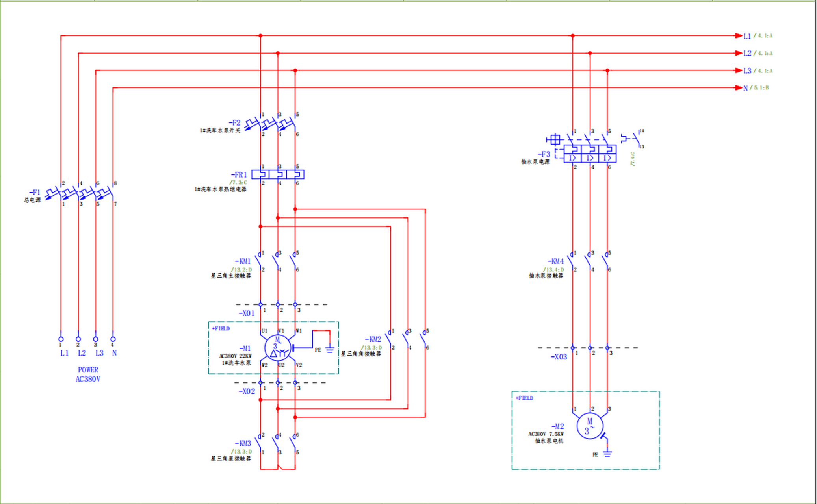The image size is (817, 504).
Task: Click the 星三角主接触器 description text
Action: pos(231,276)
